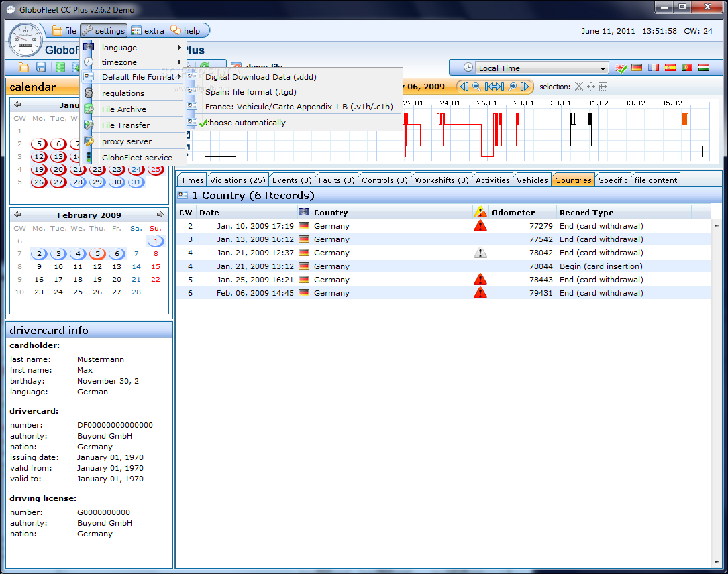Open the file menu
This screenshot has width=728, height=574.
(64, 31)
